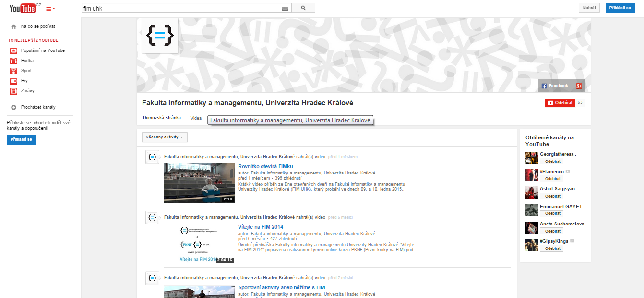Click the Procházet kanály sidebar label
This screenshot has width=644, height=298.
[x=38, y=107]
